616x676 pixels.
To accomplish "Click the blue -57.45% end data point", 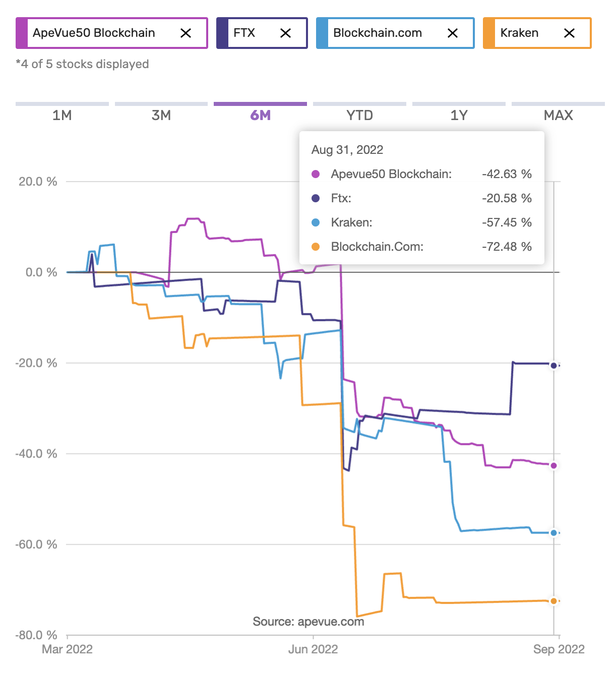I will tap(553, 533).
